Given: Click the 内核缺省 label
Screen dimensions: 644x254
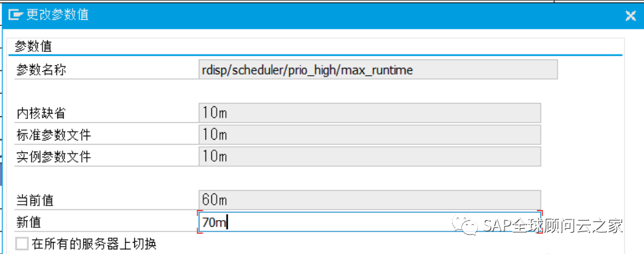Looking at the screenshot, I should 41,114.
